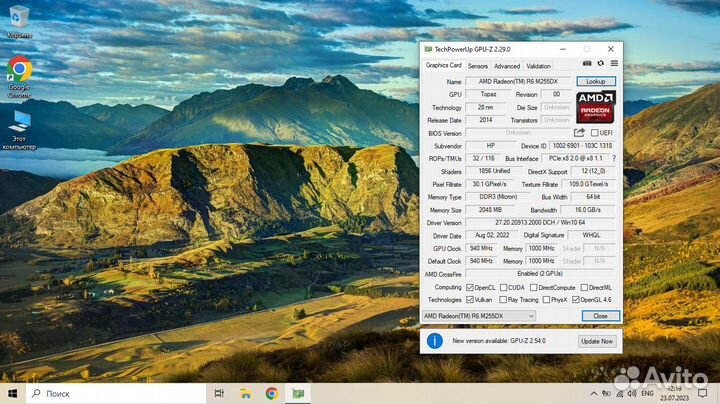This screenshot has width=720, height=404.
Task: Click the Driver Date Aug 02, 2022 value
Action: (x=492, y=235)
